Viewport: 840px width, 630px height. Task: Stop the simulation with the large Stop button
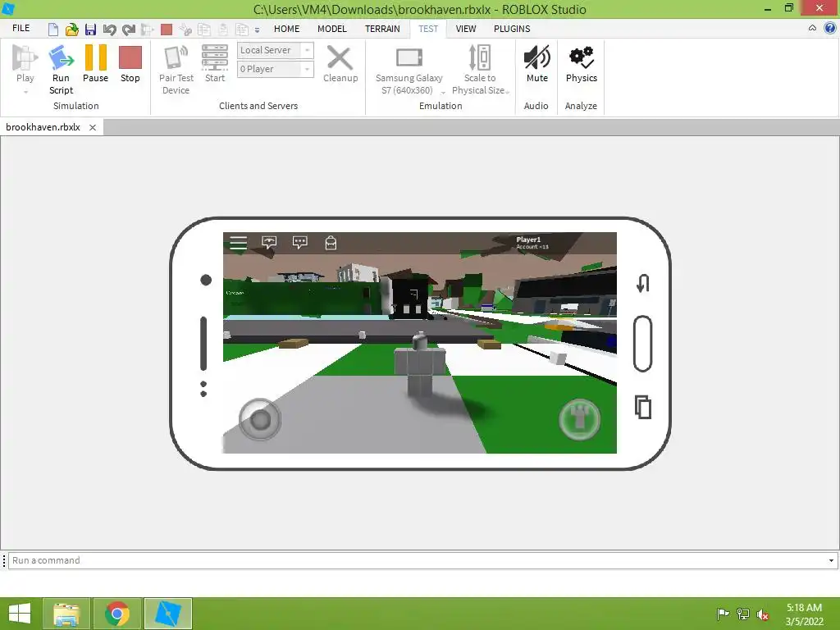pos(130,63)
